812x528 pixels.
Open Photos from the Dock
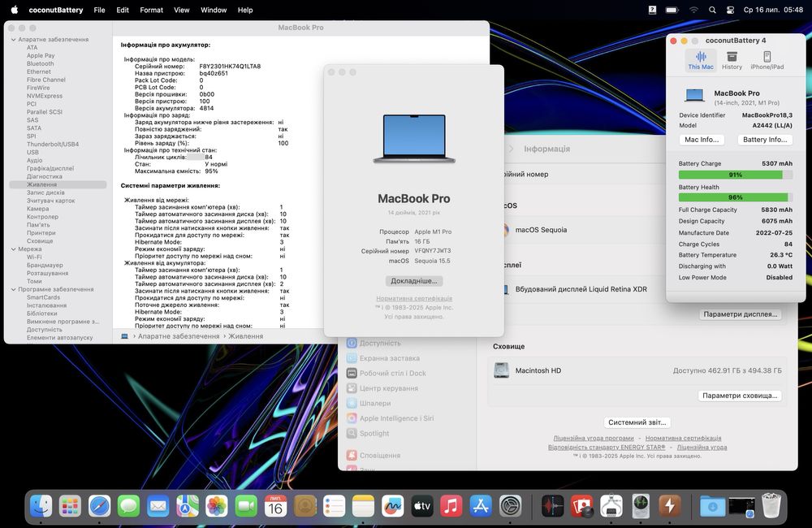[x=217, y=506]
